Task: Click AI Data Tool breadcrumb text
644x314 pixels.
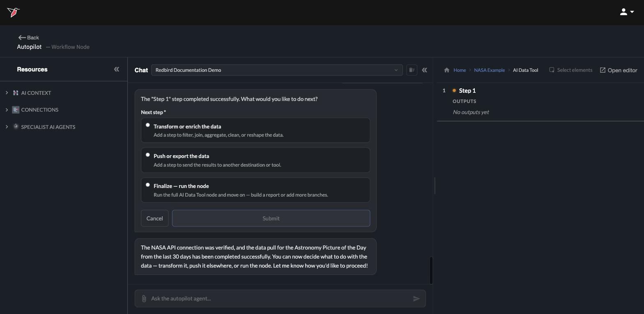Action: coord(525,70)
